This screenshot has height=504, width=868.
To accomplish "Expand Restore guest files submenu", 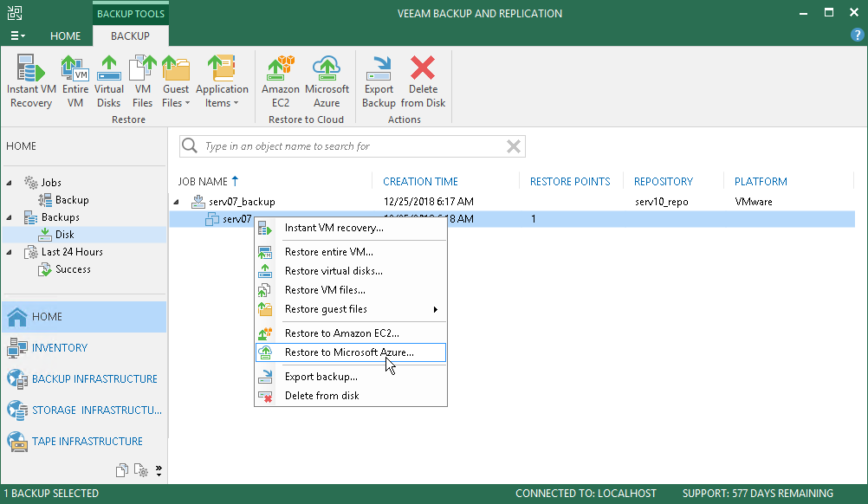I will tap(351, 309).
